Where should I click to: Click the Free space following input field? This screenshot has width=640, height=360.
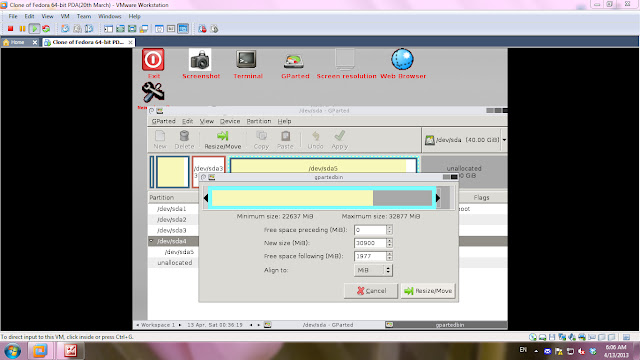(x=370, y=256)
